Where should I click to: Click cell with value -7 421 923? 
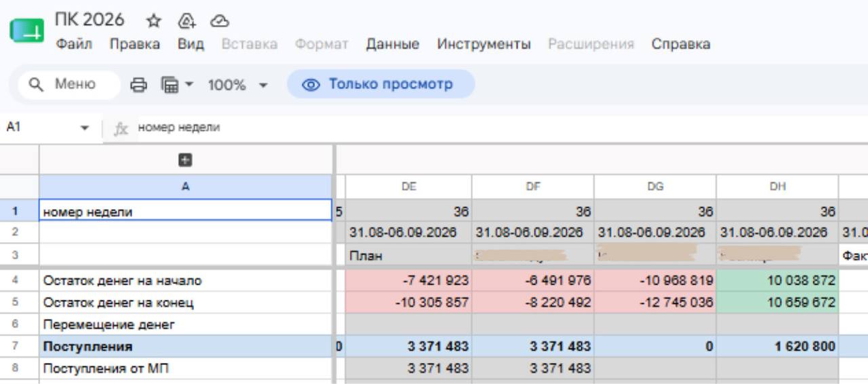(409, 280)
